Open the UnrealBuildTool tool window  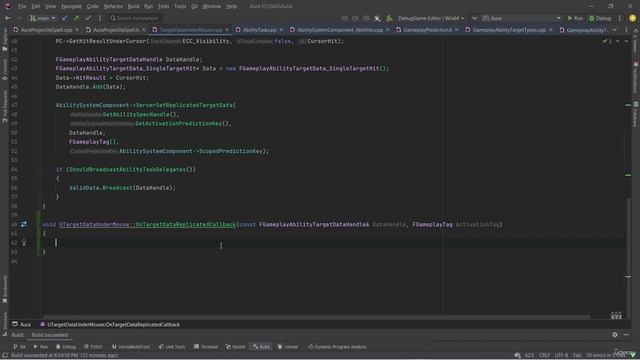pos(131,347)
